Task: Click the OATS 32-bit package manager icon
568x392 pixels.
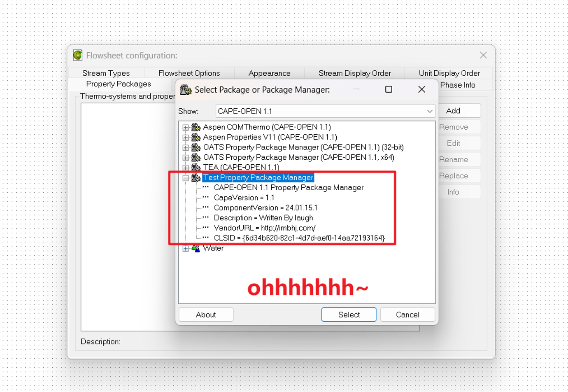Action: tap(196, 147)
